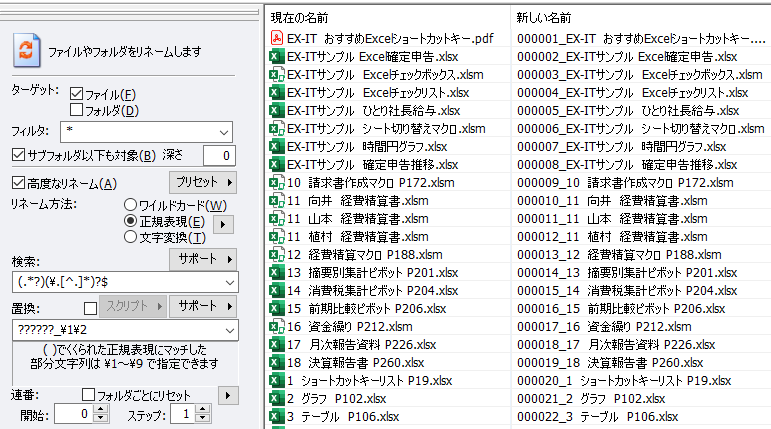Open arrow menu next to 正規表現(E)
The height and width of the screenshot is (429, 771).
[223, 224]
